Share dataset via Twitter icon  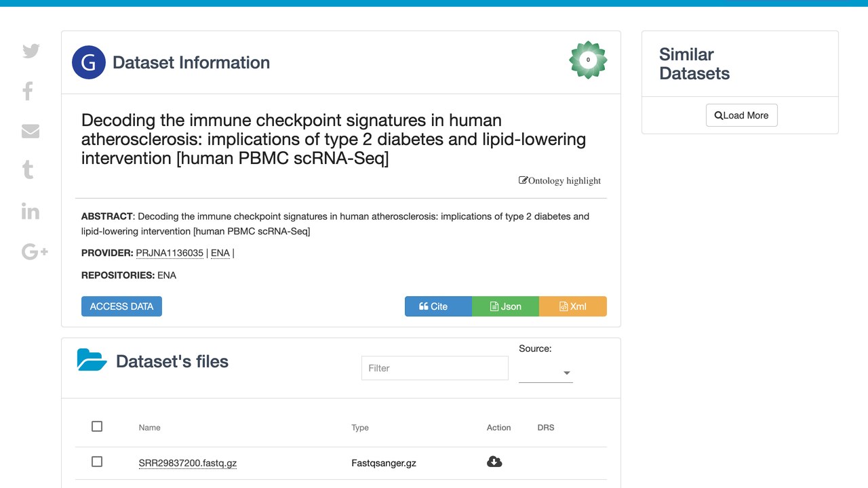31,51
